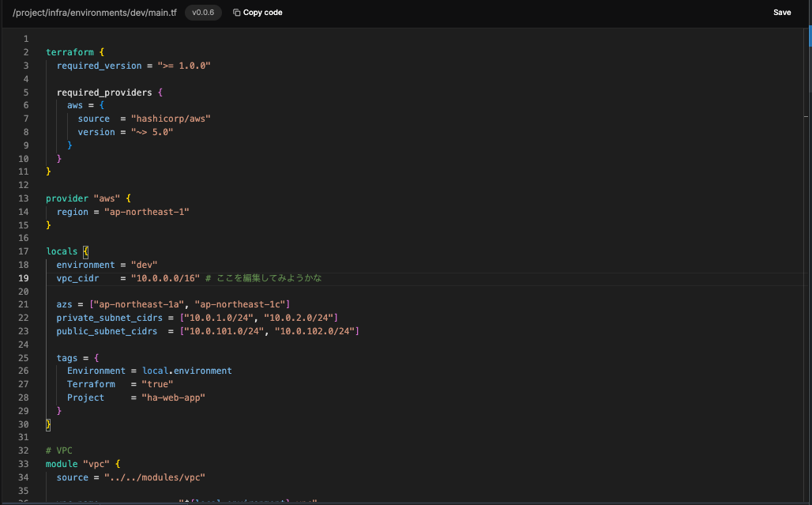Click the "hashicorp/aws" source string

pyautogui.click(x=171, y=119)
